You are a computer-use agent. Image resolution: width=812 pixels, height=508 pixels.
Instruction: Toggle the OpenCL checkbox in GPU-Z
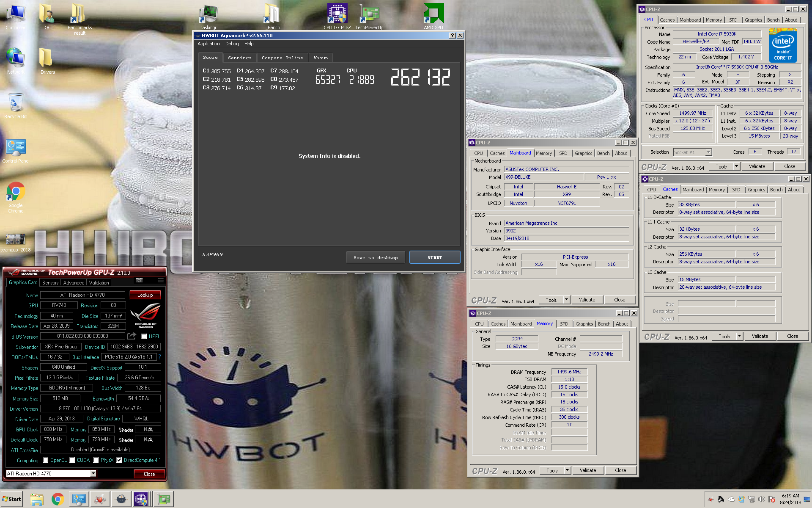pos(46,460)
